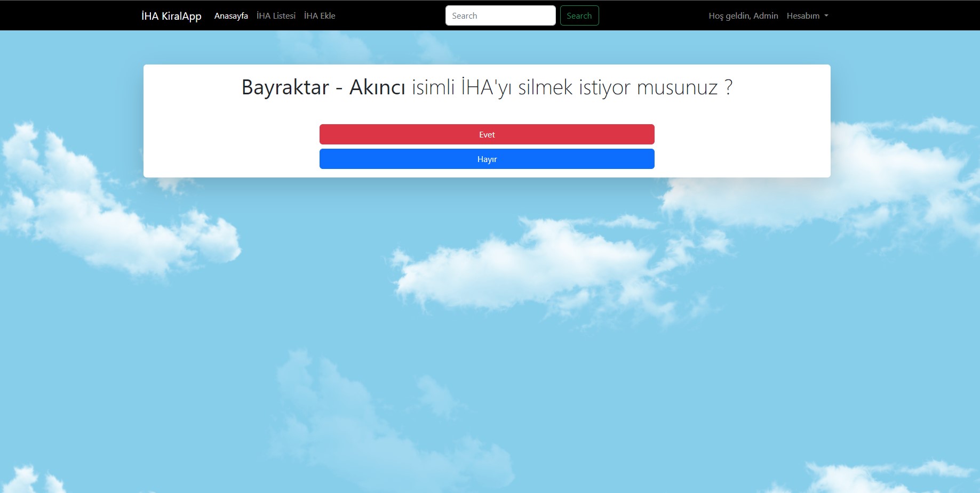The width and height of the screenshot is (980, 493).
Task: Open the İHA Ekle page
Action: pyautogui.click(x=319, y=15)
